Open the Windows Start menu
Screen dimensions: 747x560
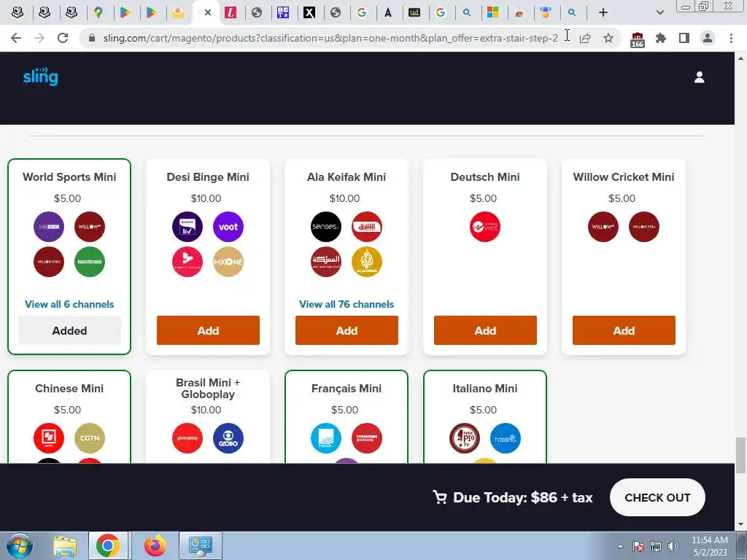click(x=19, y=545)
